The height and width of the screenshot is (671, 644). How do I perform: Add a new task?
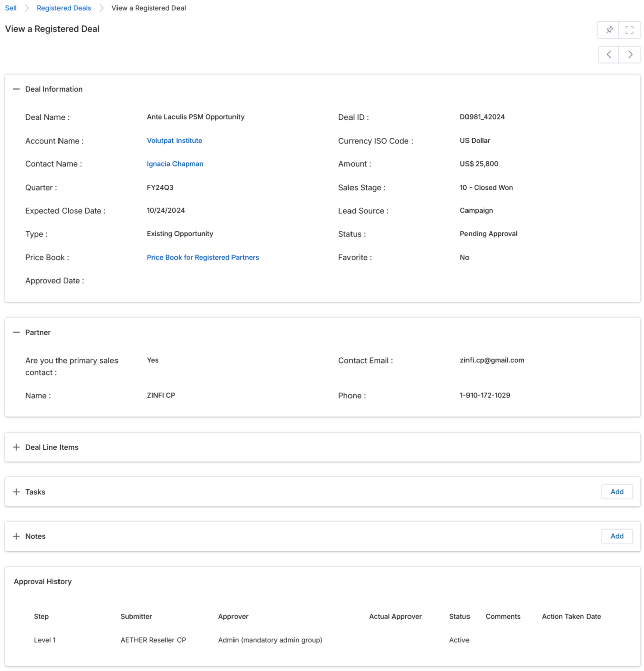click(617, 492)
